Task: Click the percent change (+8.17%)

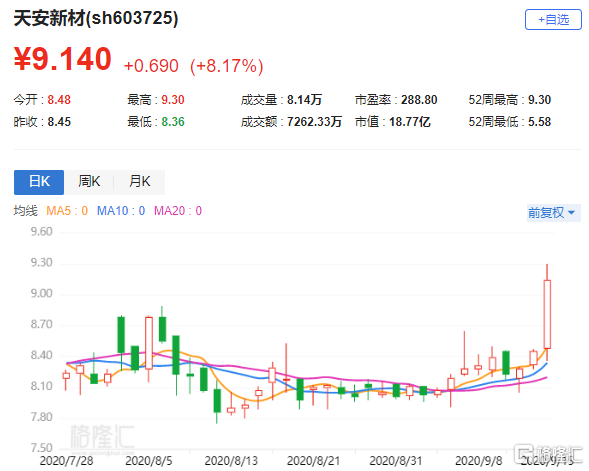Action: 227,66
